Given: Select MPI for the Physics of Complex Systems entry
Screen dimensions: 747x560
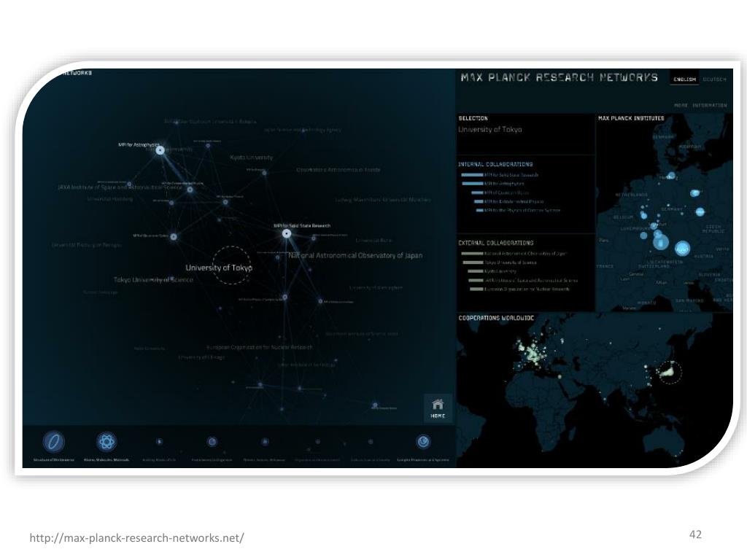Looking at the screenshot, I should pos(519,210).
